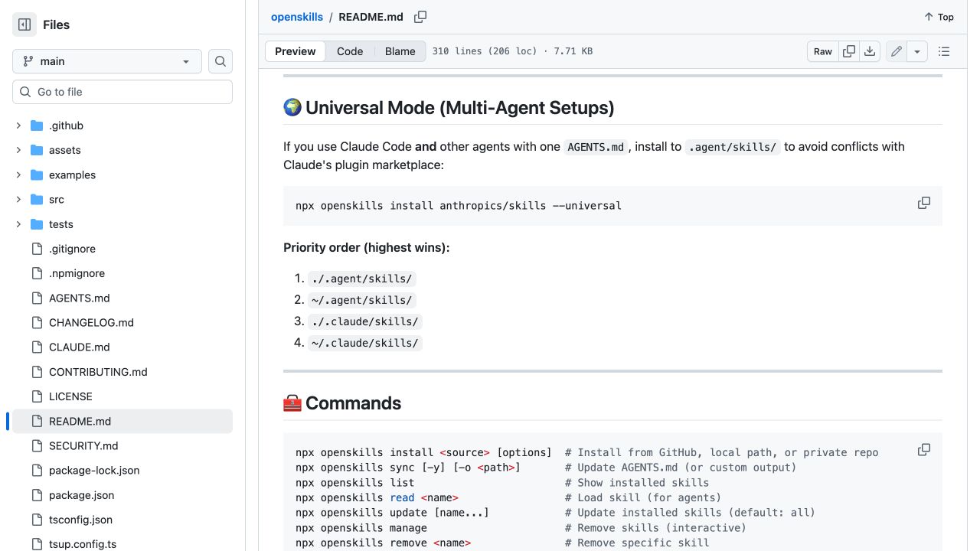Edit this file pencil icon
Viewport: 980px width, 551px height.
(897, 51)
